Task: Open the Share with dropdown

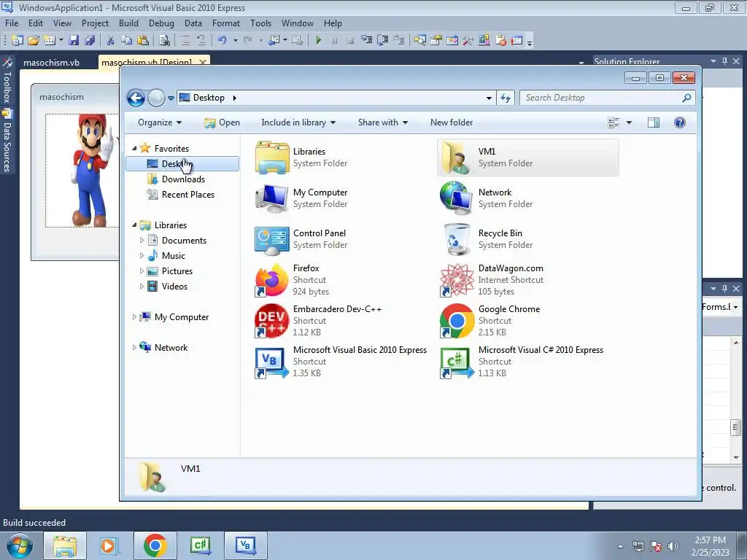Action: click(x=382, y=122)
